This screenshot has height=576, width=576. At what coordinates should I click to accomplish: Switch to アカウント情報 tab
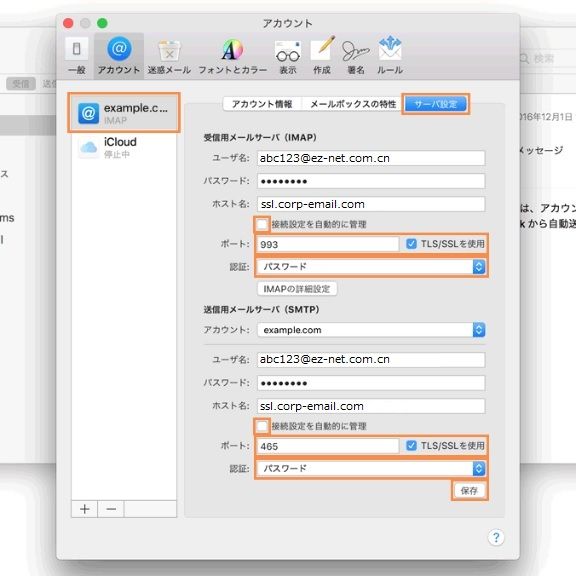point(262,104)
